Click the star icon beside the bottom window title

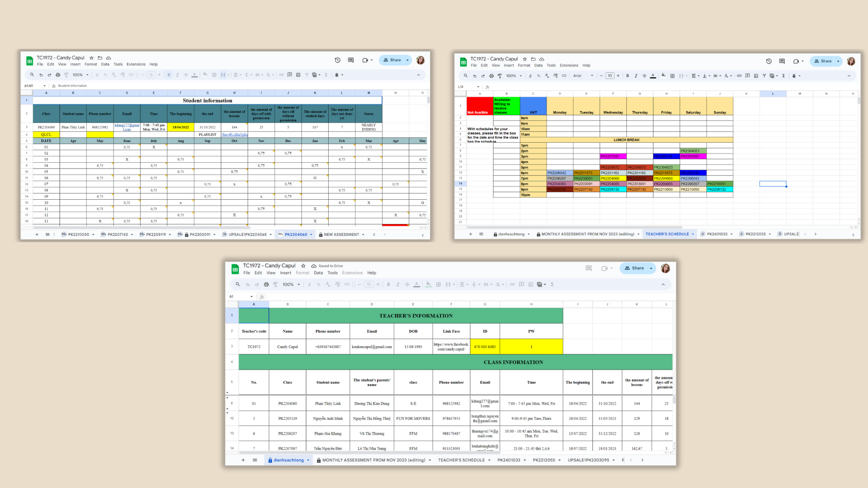click(303, 266)
